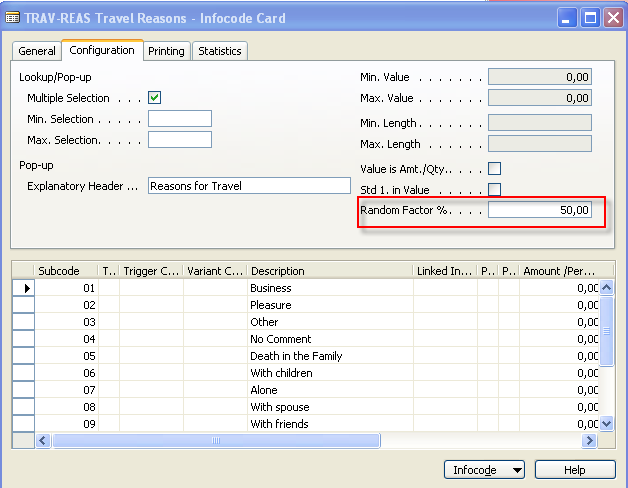Click the Description column header
This screenshot has width=628, height=488.
tap(329, 271)
